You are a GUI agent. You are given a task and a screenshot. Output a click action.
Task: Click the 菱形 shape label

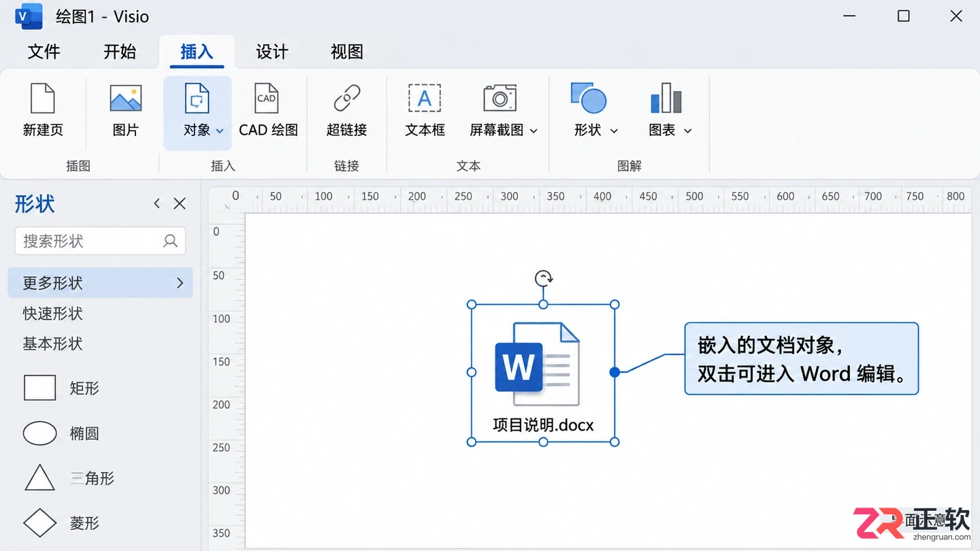[84, 523]
